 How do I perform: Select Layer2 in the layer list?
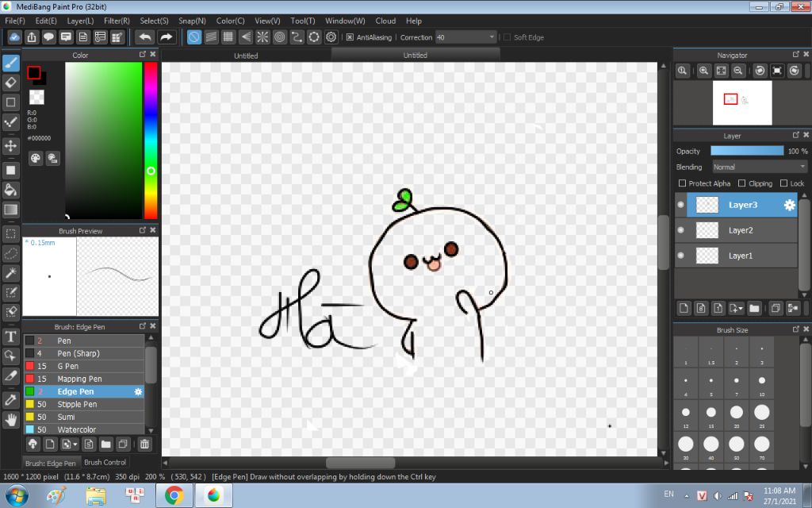click(x=741, y=230)
